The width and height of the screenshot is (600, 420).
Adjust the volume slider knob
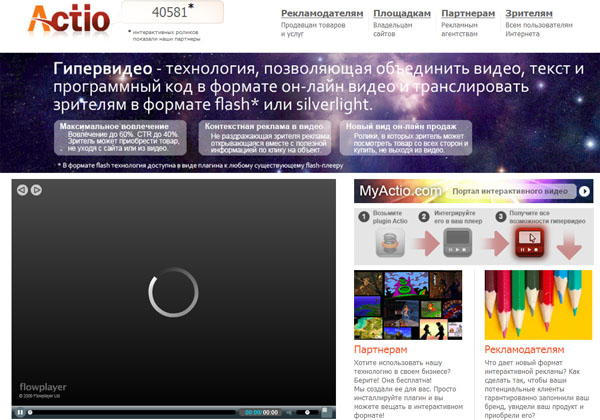pyautogui.click(x=307, y=412)
